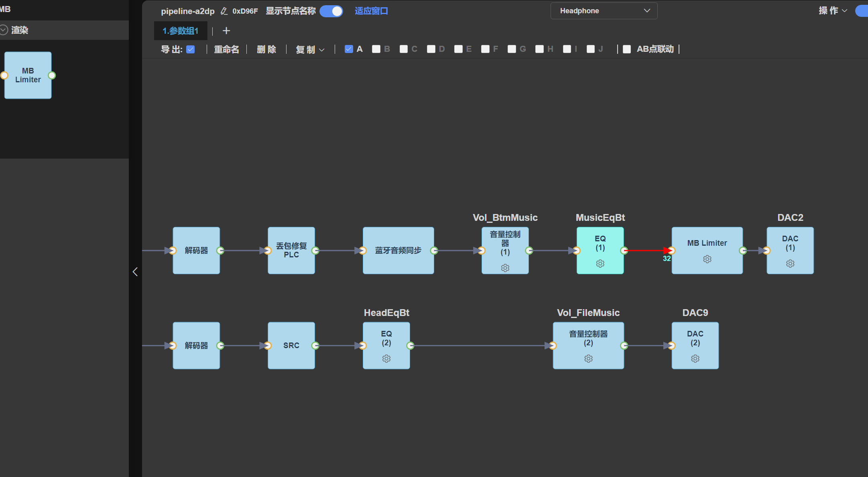Add new parameter group with plus icon
Image resolution: width=868 pixels, height=477 pixels.
226,31
